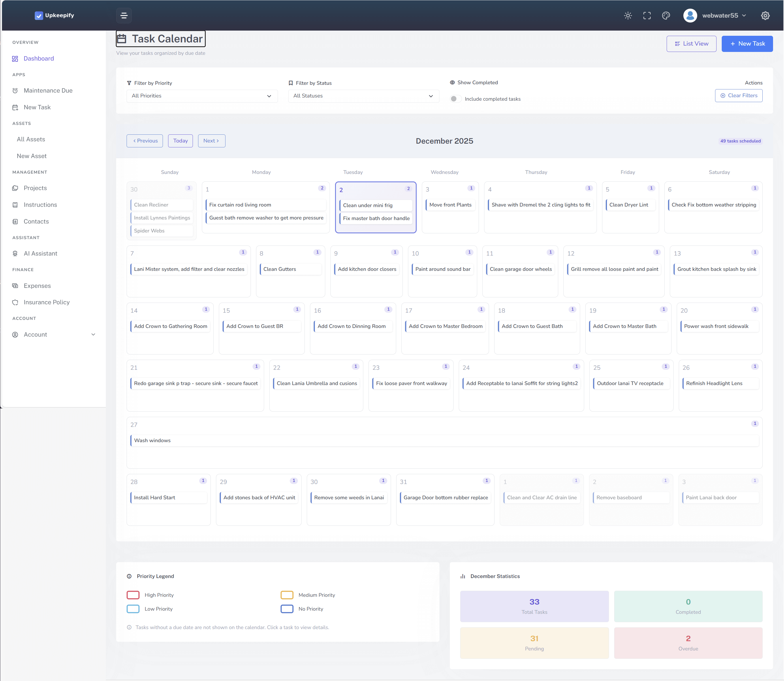
Task: Toggle light mode with the sun icon
Action: (x=627, y=16)
